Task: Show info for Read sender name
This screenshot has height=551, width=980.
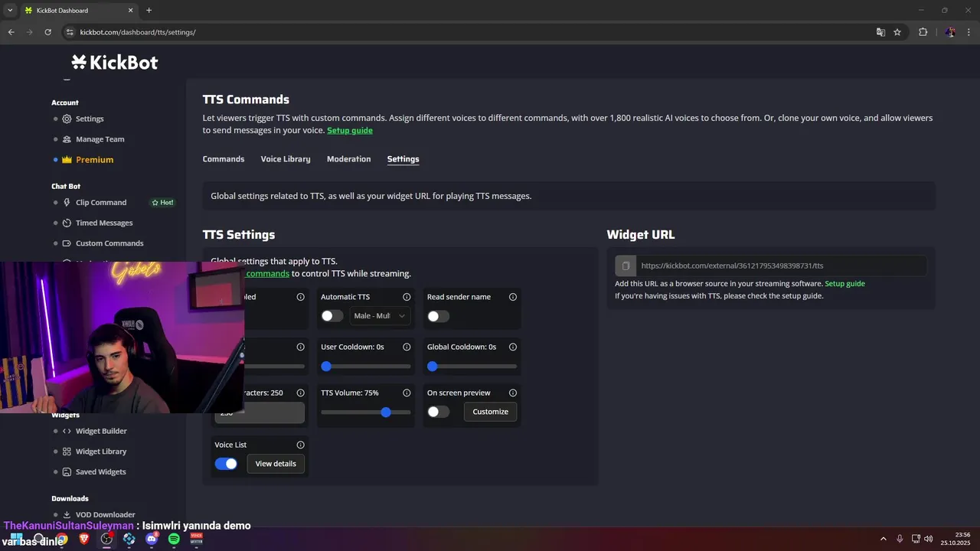Action: coord(513,297)
